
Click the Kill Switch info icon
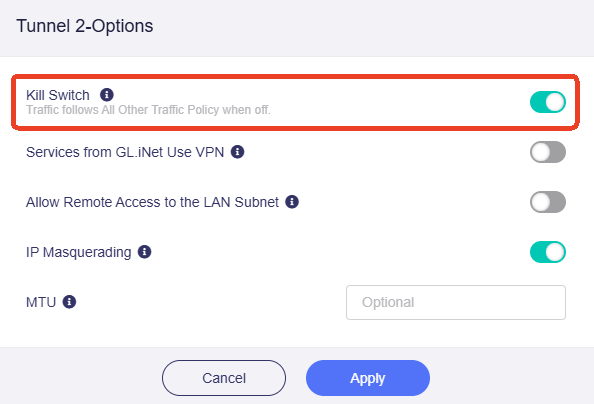click(107, 94)
